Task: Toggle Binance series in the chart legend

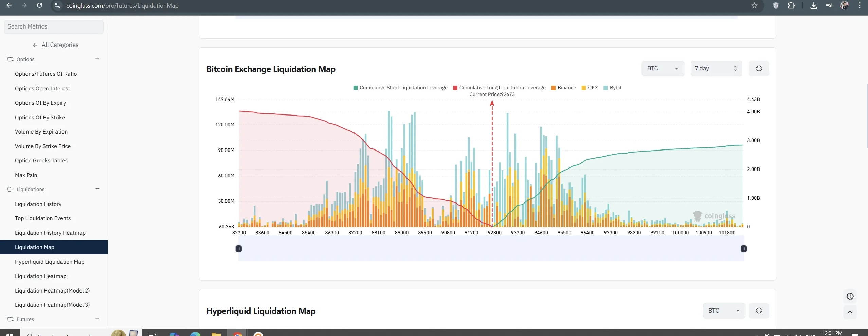Action: (563, 88)
